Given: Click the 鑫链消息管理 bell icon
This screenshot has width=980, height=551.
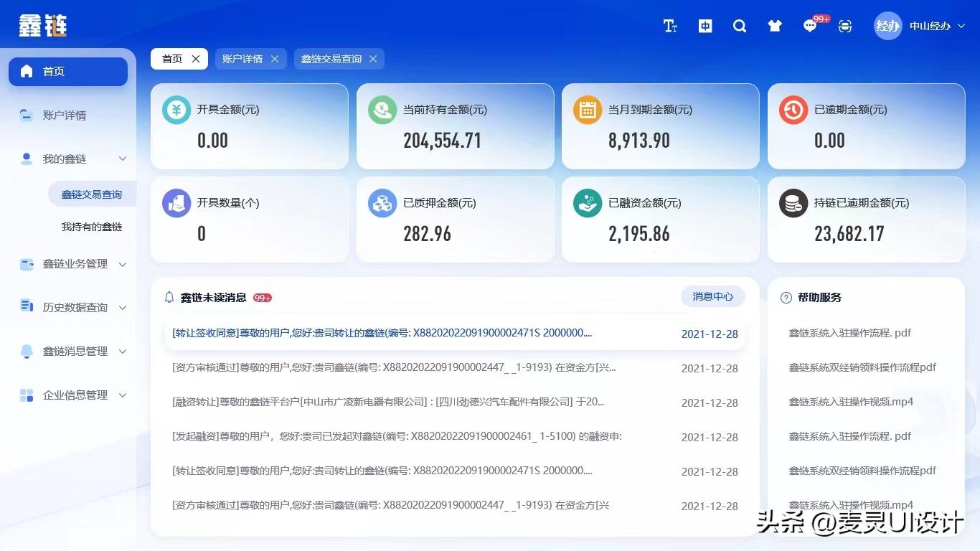Looking at the screenshot, I should (x=27, y=351).
